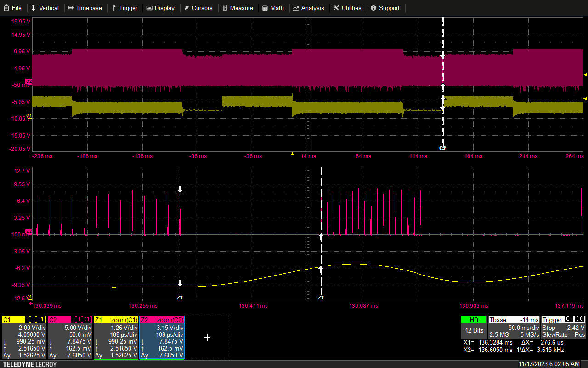Viewport: 588px width, 368px height.
Task: Open the Trigger descriptor box
Action: click(x=563, y=328)
